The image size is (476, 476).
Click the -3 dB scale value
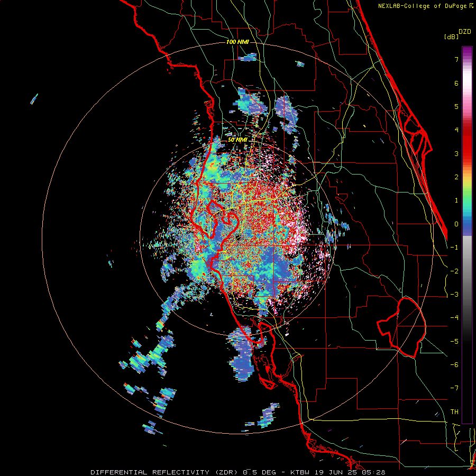click(454, 295)
